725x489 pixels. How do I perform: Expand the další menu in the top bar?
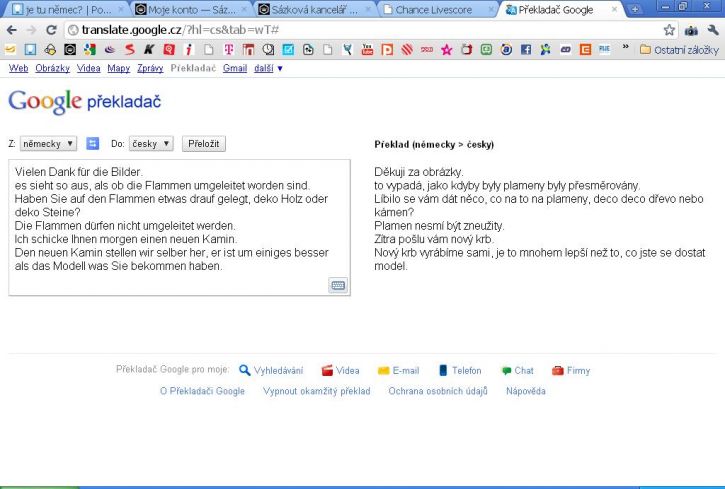tap(268, 68)
